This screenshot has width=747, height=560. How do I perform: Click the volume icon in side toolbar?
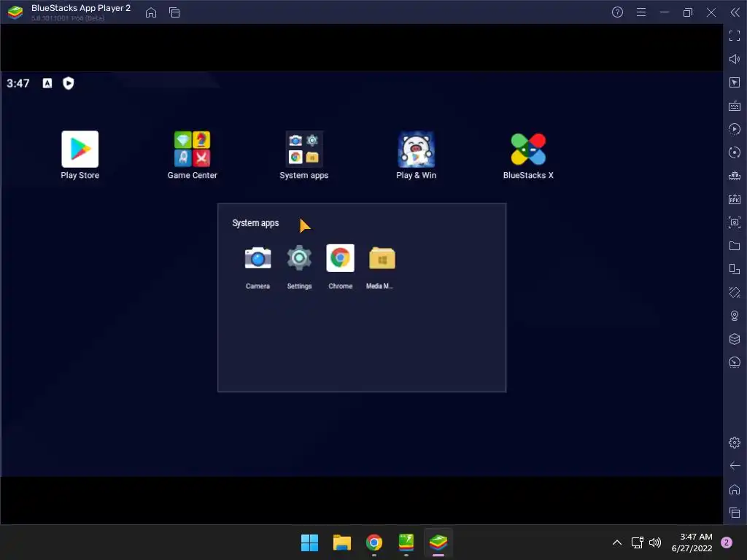click(x=735, y=59)
